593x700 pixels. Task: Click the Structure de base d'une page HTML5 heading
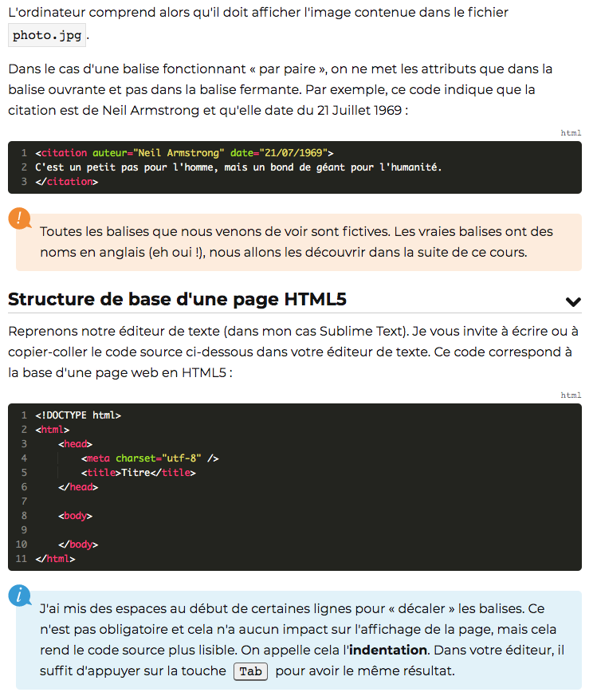(177, 299)
